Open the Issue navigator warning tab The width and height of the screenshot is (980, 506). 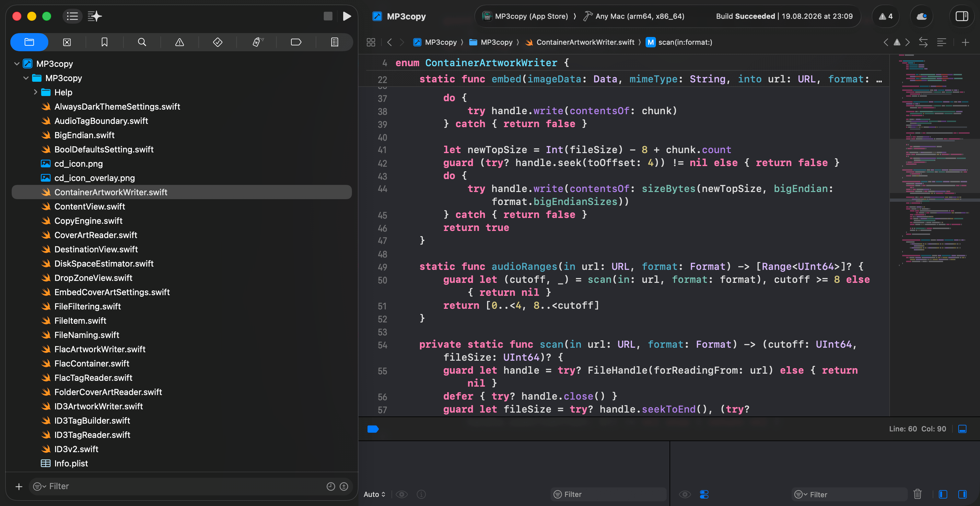click(180, 42)
